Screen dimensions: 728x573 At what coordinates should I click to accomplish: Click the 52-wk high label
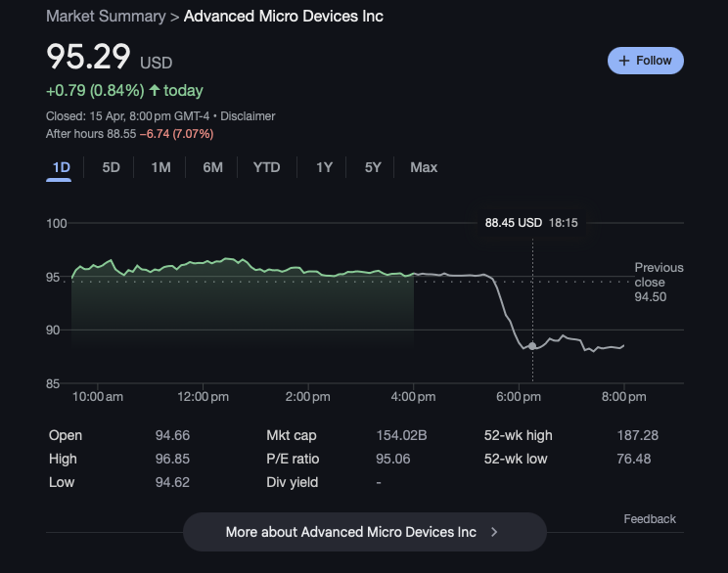click(x=519, y=435)
